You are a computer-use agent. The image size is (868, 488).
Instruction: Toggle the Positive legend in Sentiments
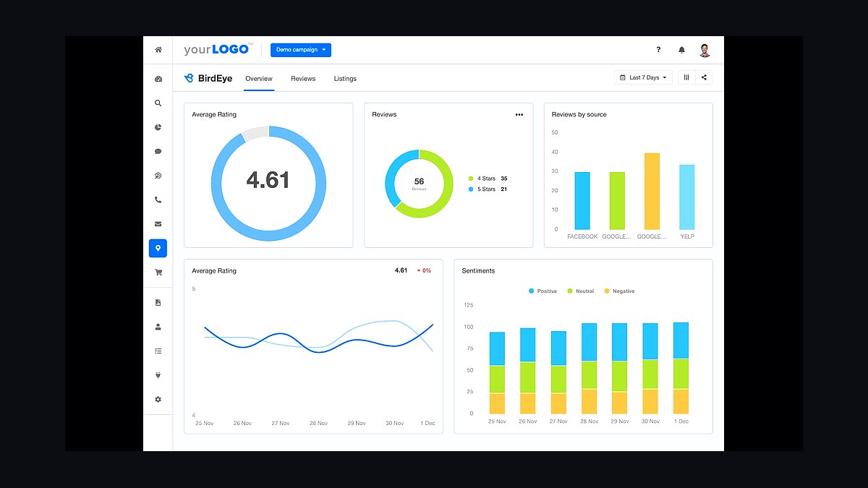[542, 291]
